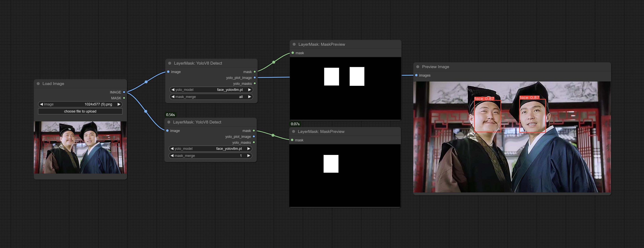Click the Load Image thumbnail preview
644x248 pixels.
[80, 147]
